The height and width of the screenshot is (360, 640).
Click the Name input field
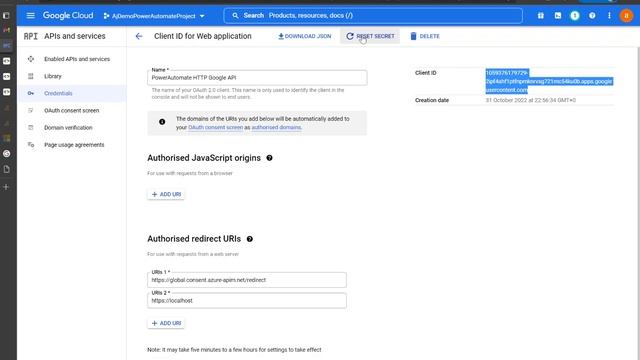click(257, 78)
